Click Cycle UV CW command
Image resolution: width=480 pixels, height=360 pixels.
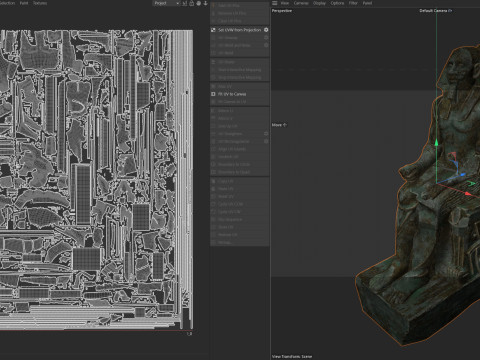coord(240,212)
